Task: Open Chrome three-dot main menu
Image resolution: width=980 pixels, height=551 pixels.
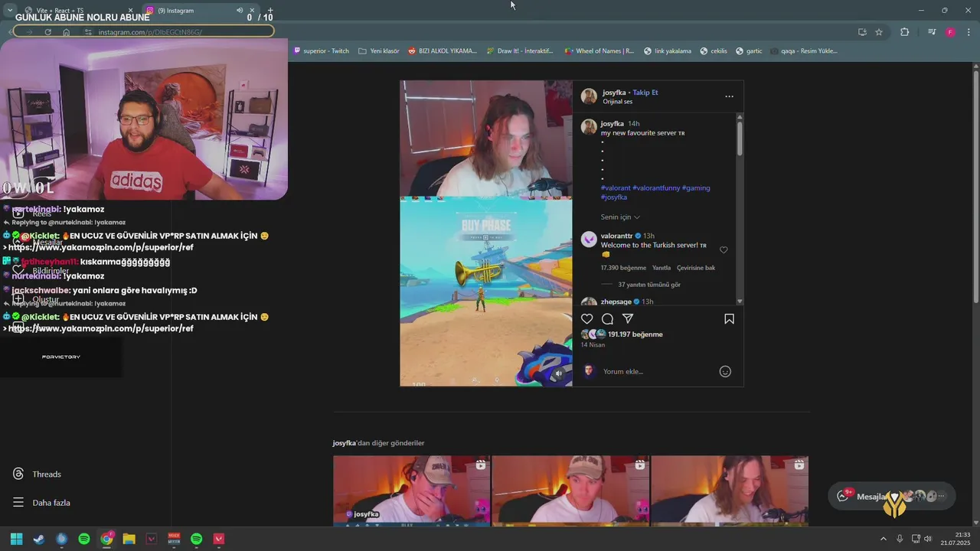Action: click(x=969, y=32)
